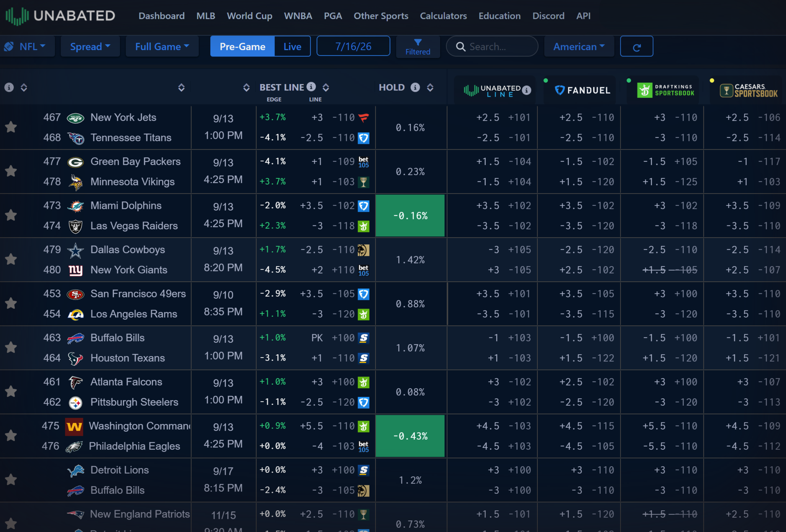Click the Washington Commanders W logo
Viewport: 786px width, 532px height.
[74, 426]
